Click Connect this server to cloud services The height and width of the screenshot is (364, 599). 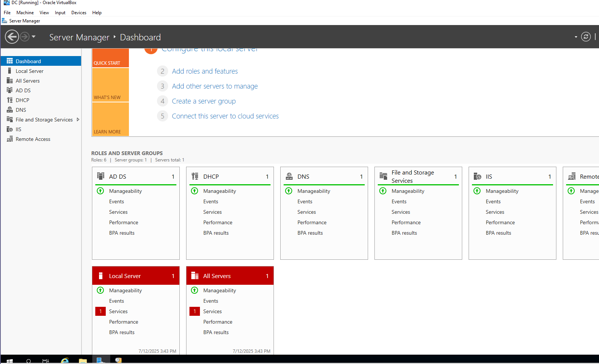click(x=225, y=116)
